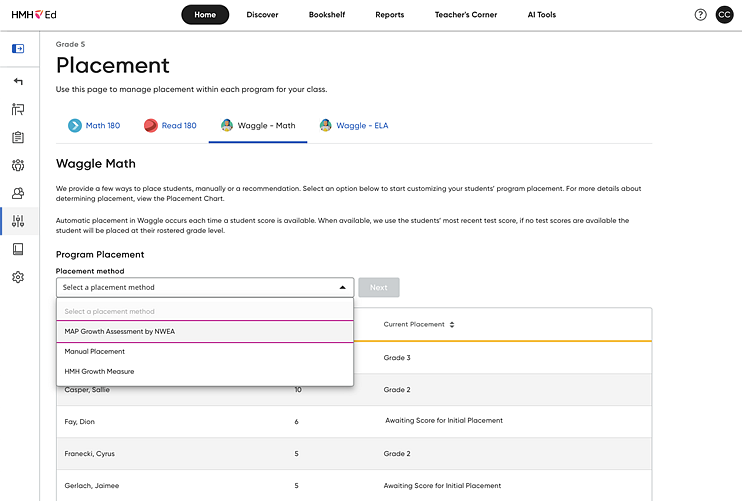Click the grade value 6 for Fay, Dion
The image size is (742, 501).
coord(296,422)
